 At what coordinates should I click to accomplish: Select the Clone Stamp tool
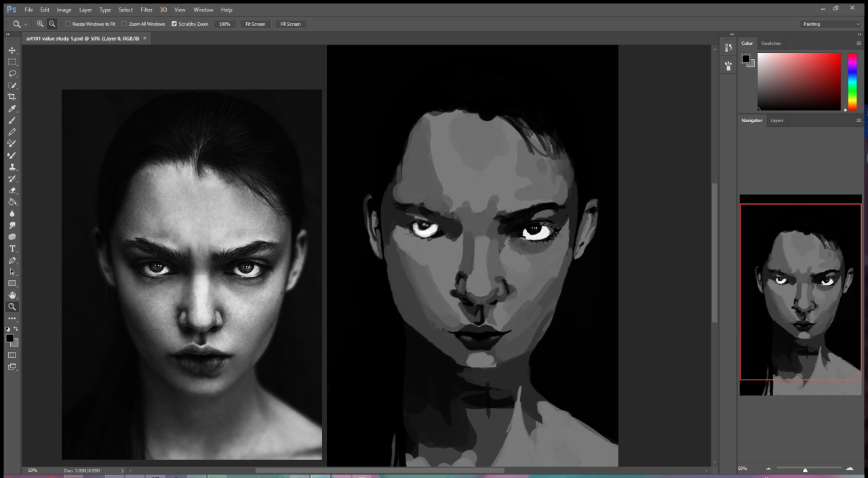tap(12, 167)
